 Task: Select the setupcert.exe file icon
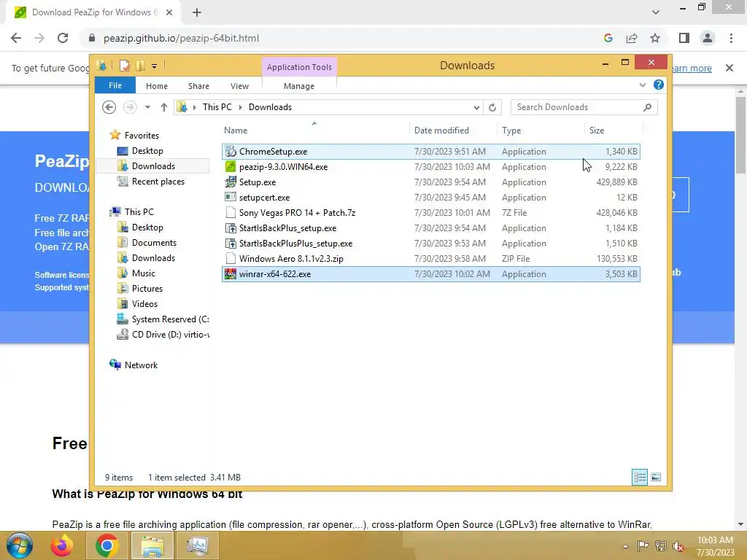(231, 197)
